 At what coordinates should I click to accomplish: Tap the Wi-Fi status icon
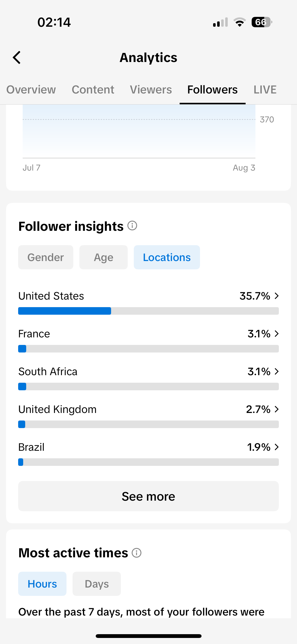pos(240,22)
